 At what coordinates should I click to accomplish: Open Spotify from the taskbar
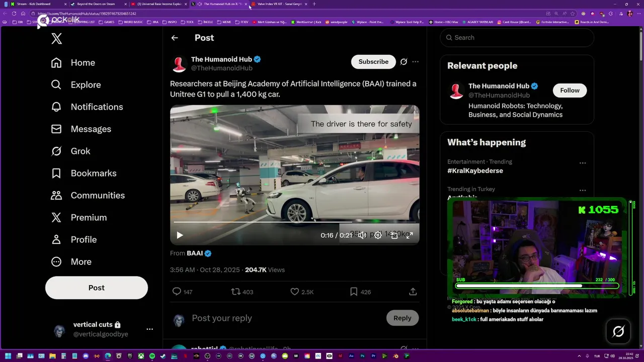tap(152, 356)
